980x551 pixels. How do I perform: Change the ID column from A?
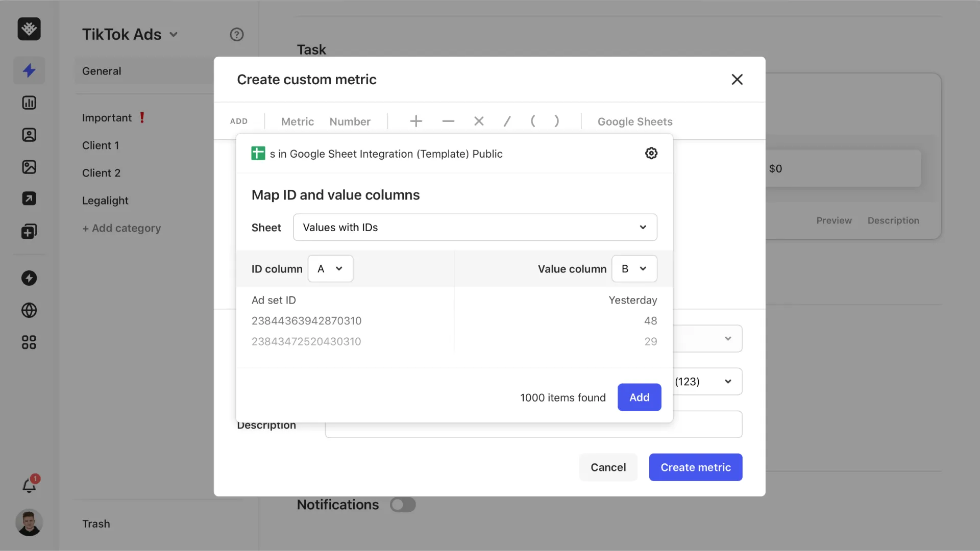point(330,268)
